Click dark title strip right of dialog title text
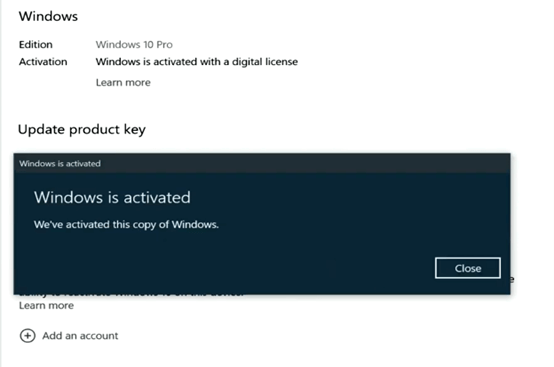554x367 pixels. pos(304,163)
